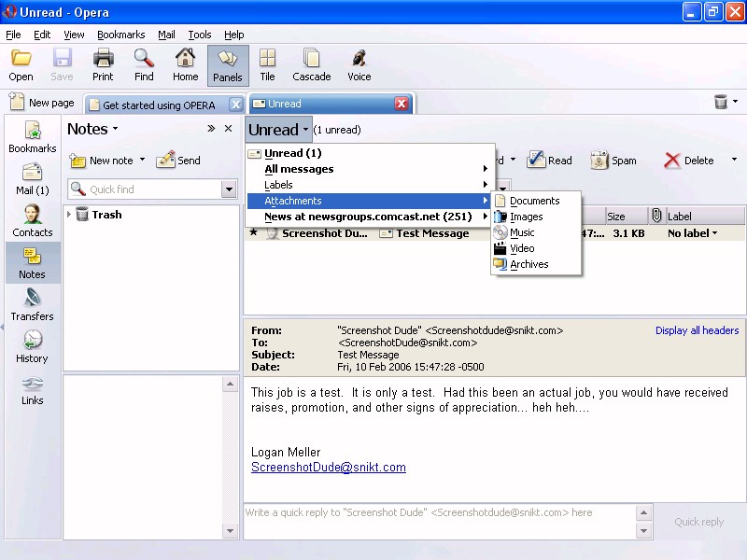Open the Bookmarks menu in the menu bar
747x560 pixels.
[120, 35]
